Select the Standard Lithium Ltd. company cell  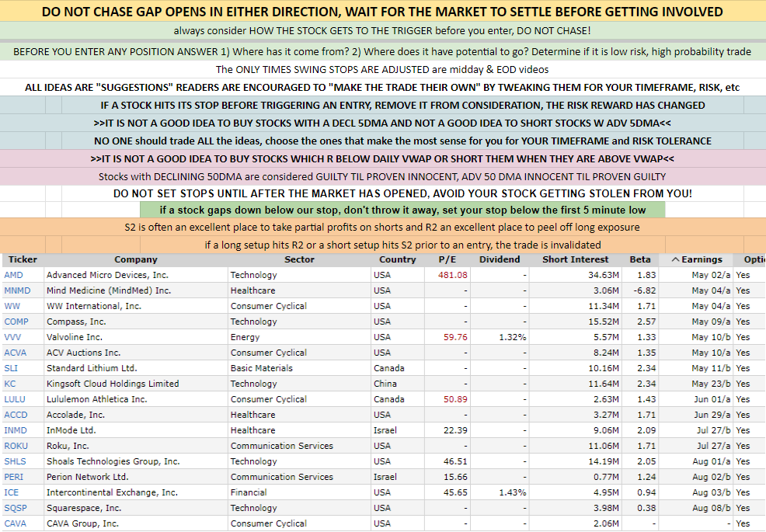click(136, 368)
